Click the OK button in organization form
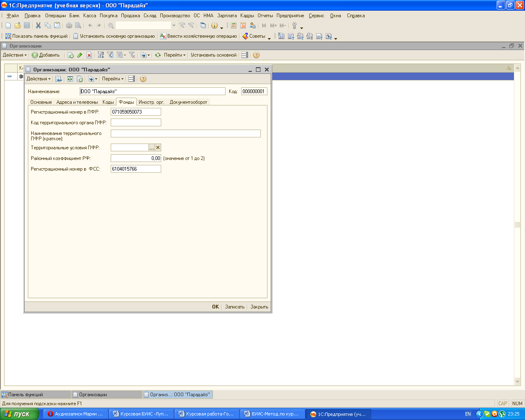This screenshot has width=525, height=420. (216, 307)
